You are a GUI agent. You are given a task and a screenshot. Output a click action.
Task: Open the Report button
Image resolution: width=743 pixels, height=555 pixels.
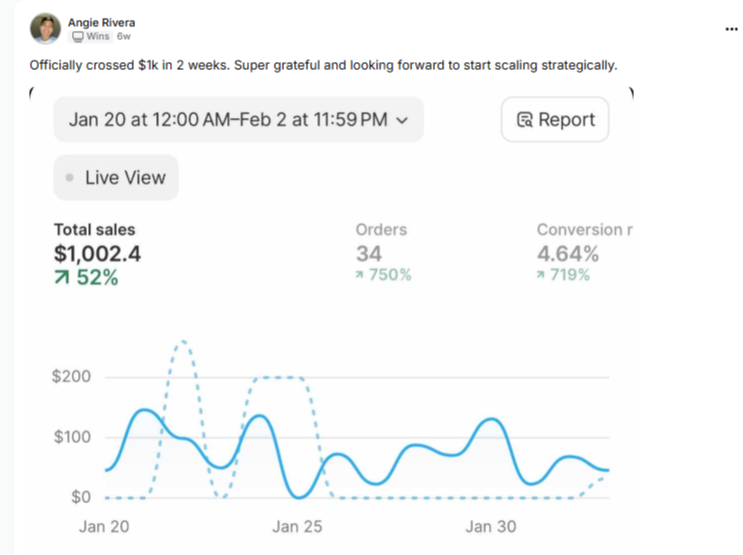click(555, 119)
